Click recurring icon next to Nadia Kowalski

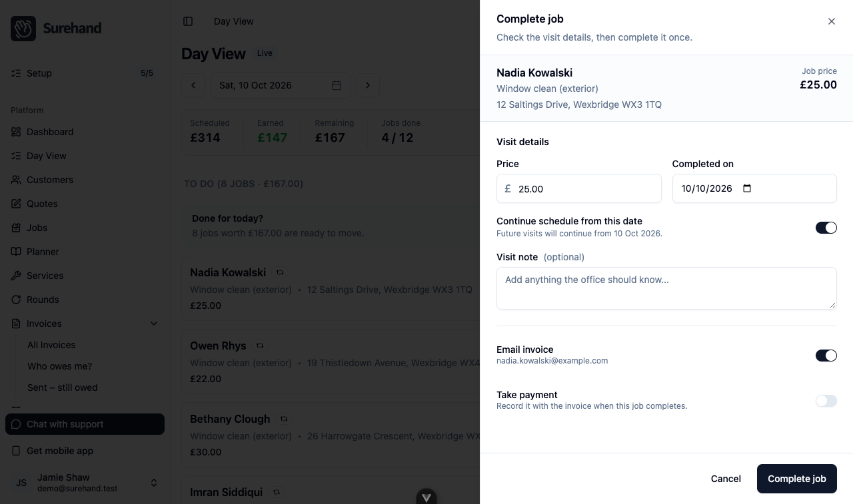pyautogui.click(x=280, y=272)
